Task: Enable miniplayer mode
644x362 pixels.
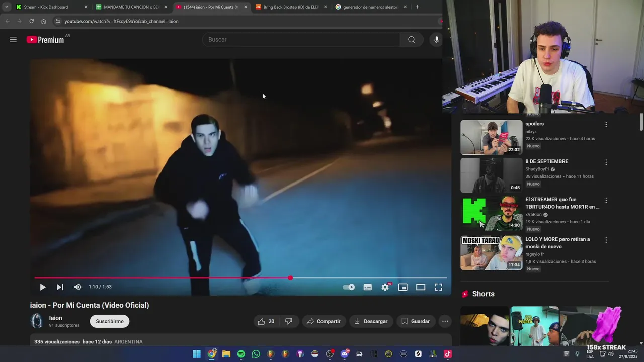Action: (403, 287)
